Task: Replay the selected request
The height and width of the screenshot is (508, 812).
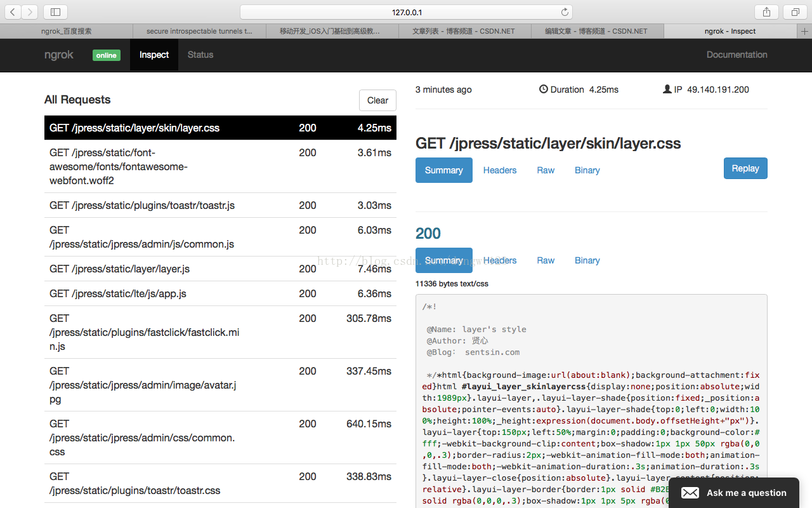Action: coord(745,168)
